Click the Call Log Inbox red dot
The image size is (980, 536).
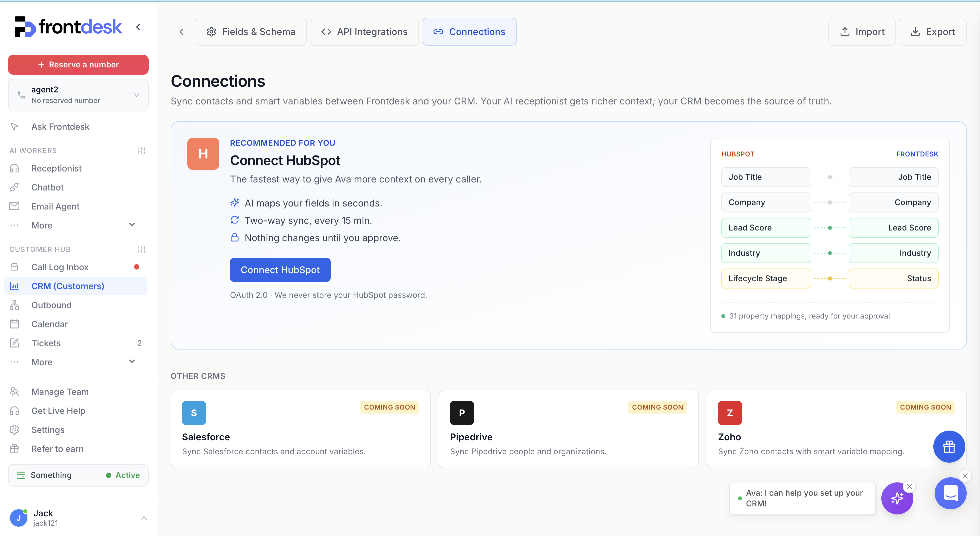click(x=137, y=267)
